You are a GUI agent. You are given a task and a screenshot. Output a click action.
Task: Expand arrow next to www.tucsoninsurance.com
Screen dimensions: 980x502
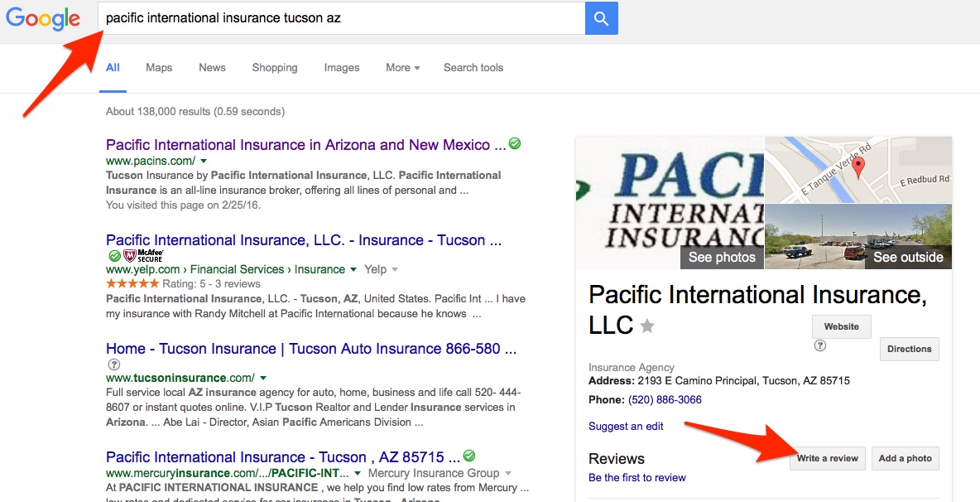(263, 379)
